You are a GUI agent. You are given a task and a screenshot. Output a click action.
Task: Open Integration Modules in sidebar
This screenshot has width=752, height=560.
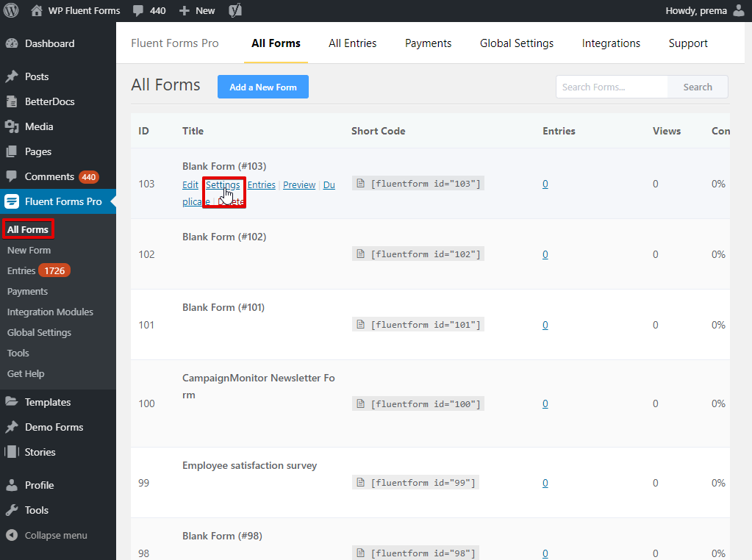click(50, 312)
